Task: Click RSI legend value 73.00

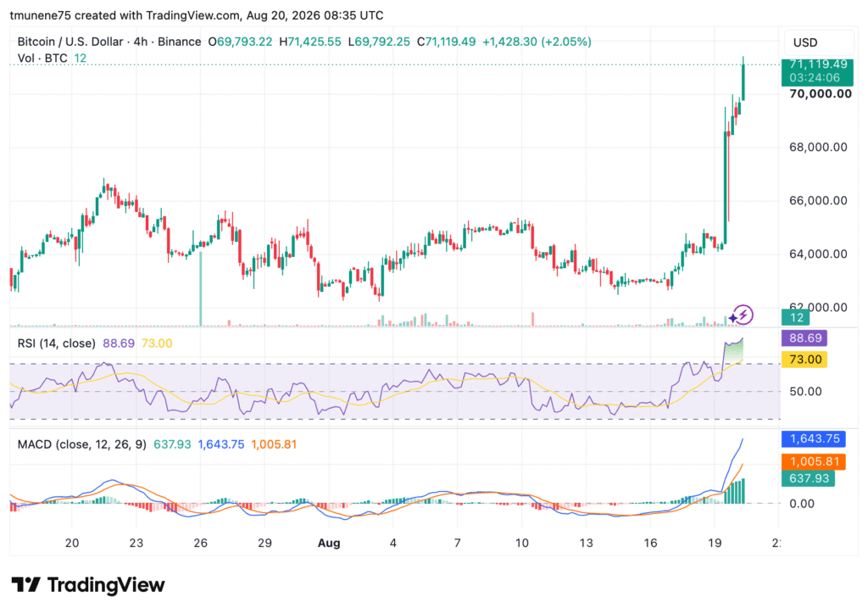Action: (x=157, y=343)
